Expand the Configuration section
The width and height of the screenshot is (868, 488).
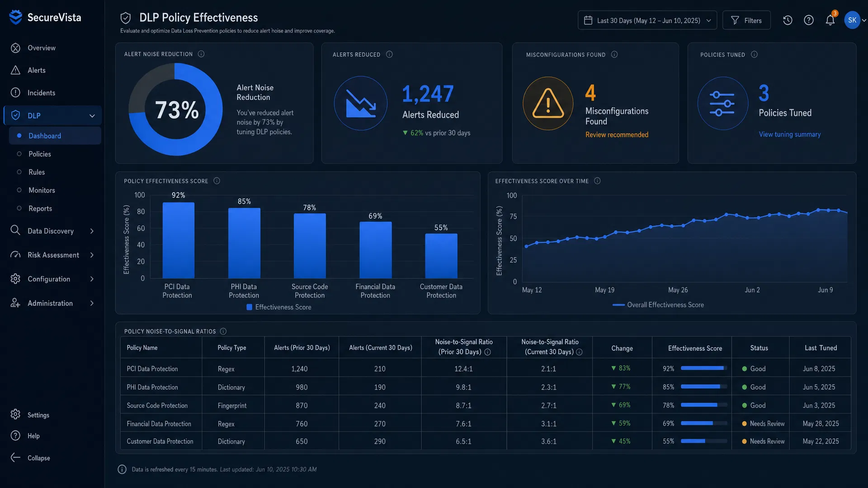pyautogui.click(x=49, y=279)
